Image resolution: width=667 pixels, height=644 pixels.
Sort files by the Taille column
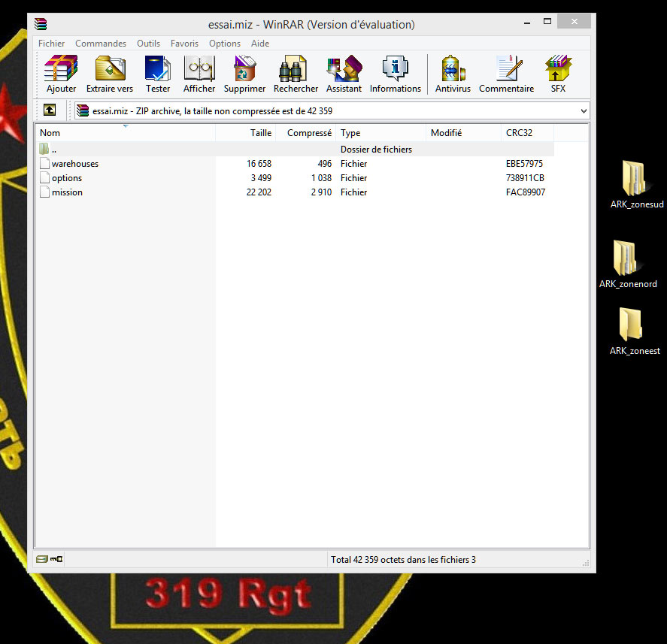click(x=260, y=133)
